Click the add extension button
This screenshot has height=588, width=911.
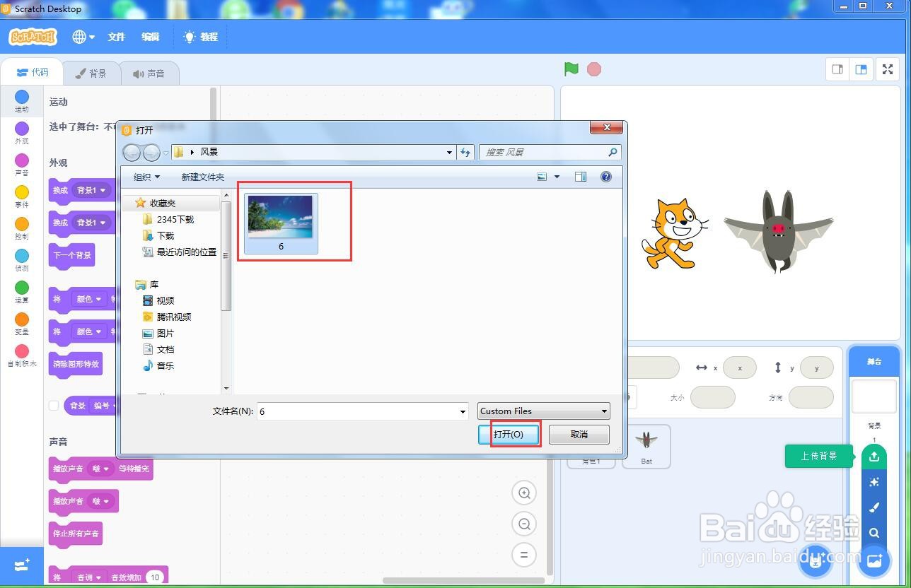click(x=22, y=565)
